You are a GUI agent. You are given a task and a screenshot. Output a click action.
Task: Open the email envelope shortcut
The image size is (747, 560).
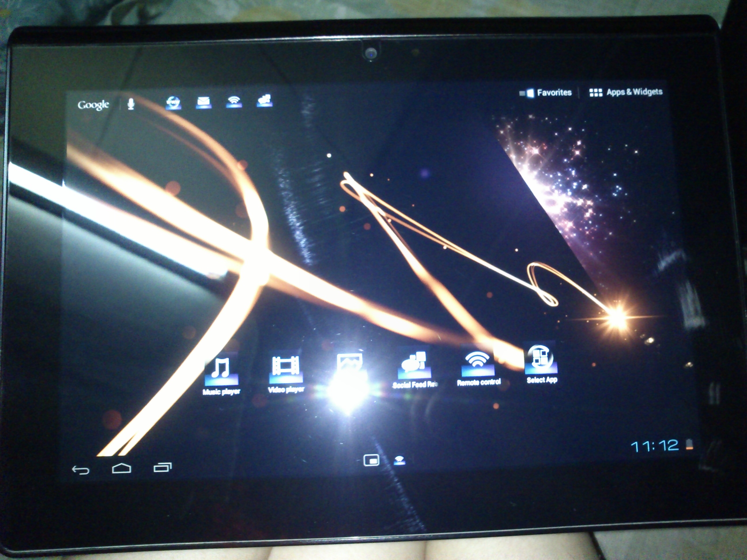pos(204,102)
